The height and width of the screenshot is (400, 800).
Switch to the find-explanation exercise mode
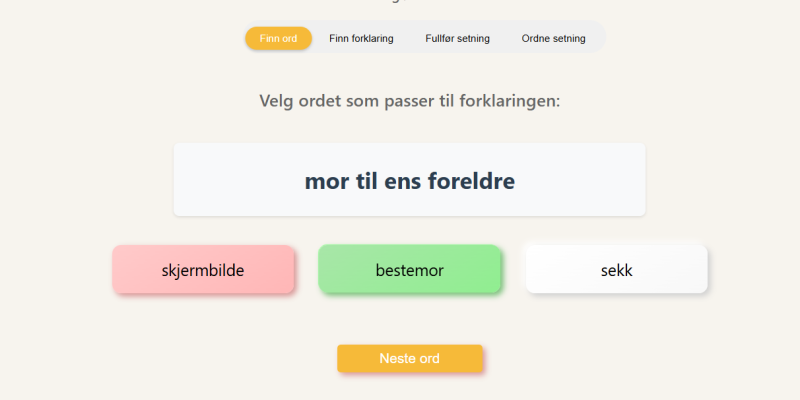point(361,39)
